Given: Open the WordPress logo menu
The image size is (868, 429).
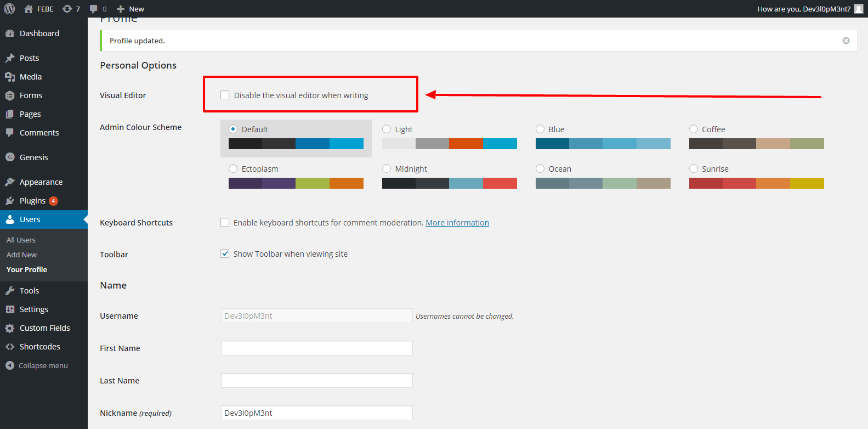Looking at the screenshot, I should pos(9,9).
